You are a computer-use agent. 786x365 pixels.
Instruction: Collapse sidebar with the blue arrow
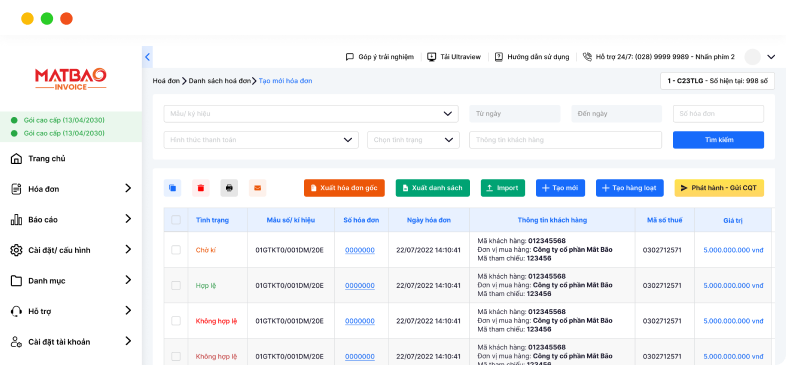click(x=147, y=57)
